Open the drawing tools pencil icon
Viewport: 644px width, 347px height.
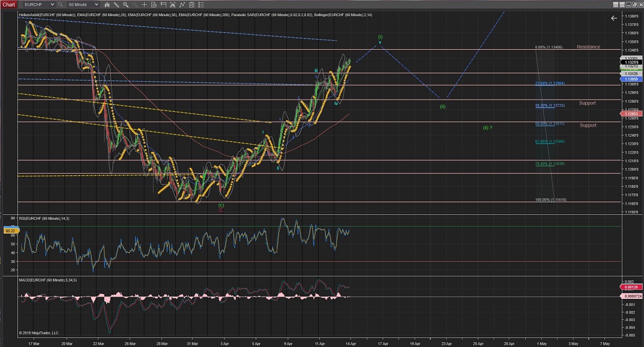[x=118, y=4]
